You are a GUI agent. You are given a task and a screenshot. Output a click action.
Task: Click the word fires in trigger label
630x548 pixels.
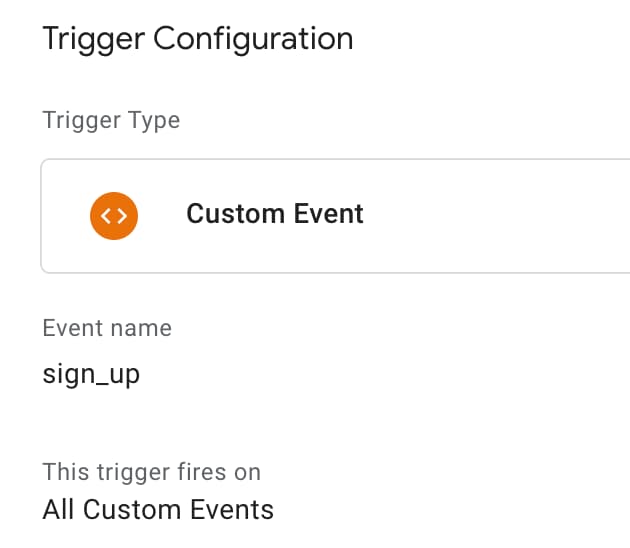point(181,472)
